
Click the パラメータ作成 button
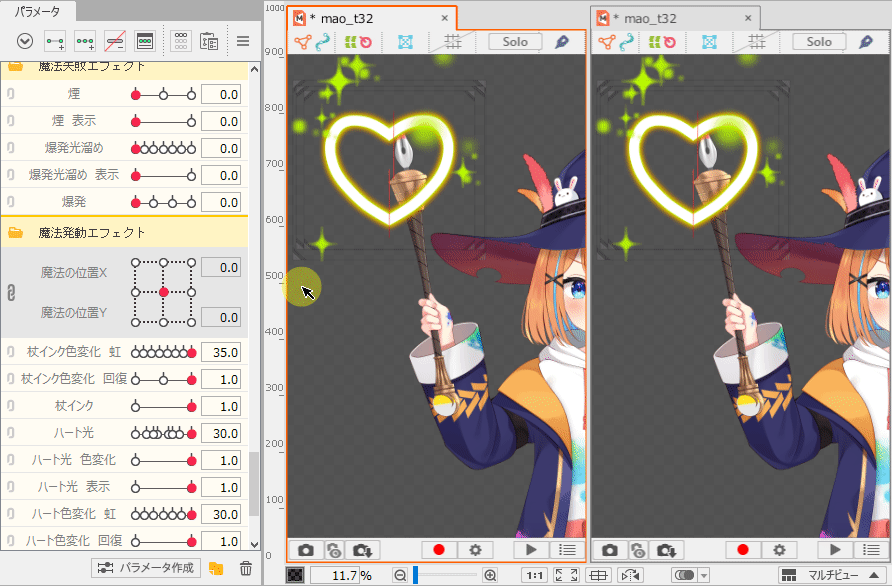tap(147, 568)
